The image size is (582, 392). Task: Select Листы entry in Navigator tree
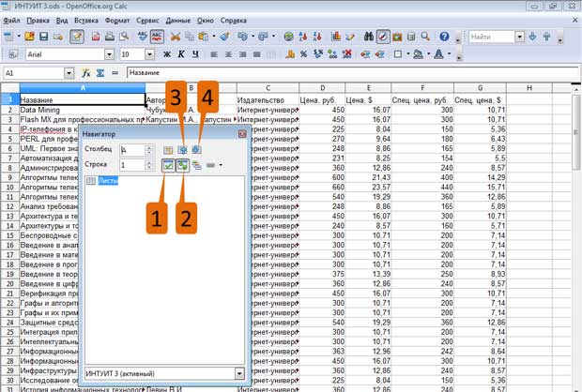click(108, 181)
